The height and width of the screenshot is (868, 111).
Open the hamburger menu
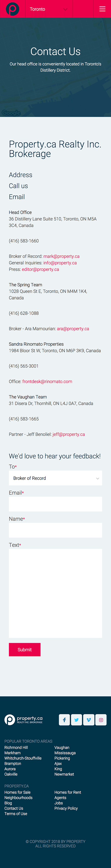(102, 9)
